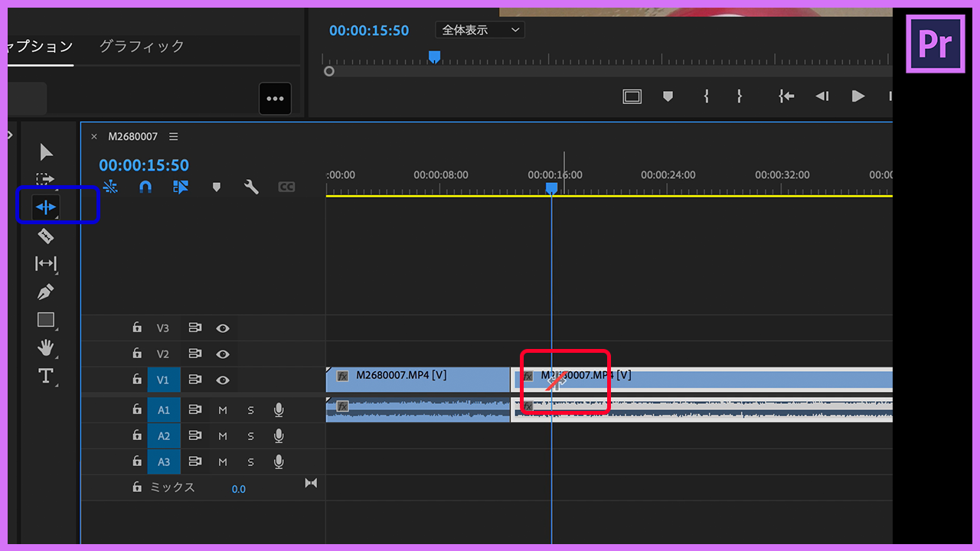Select the Selection tool arrow
This screenshot has height=551, width=980.
[47, 152]
